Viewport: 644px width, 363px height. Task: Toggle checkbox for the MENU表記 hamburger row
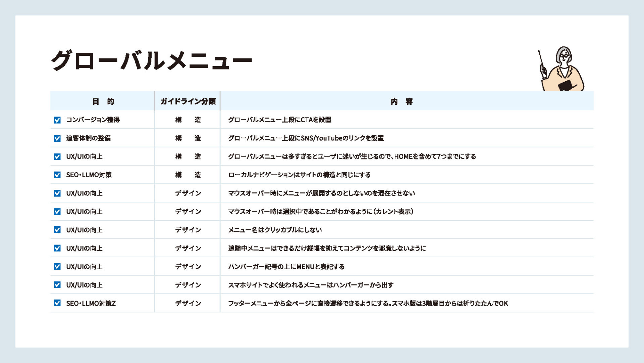(x=57, y=266)
